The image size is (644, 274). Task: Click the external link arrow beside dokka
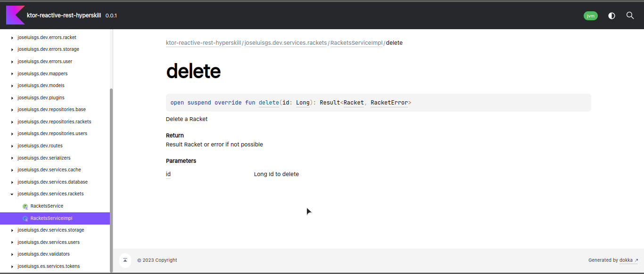coord(636,260)
